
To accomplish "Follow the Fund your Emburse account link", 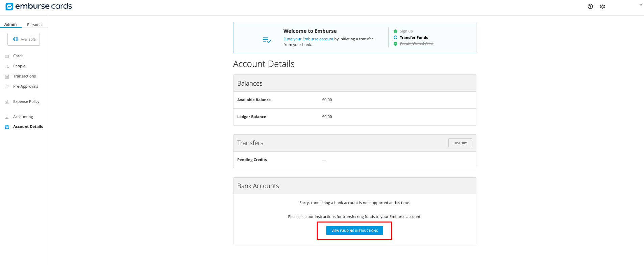I will [x=308, y=39].
